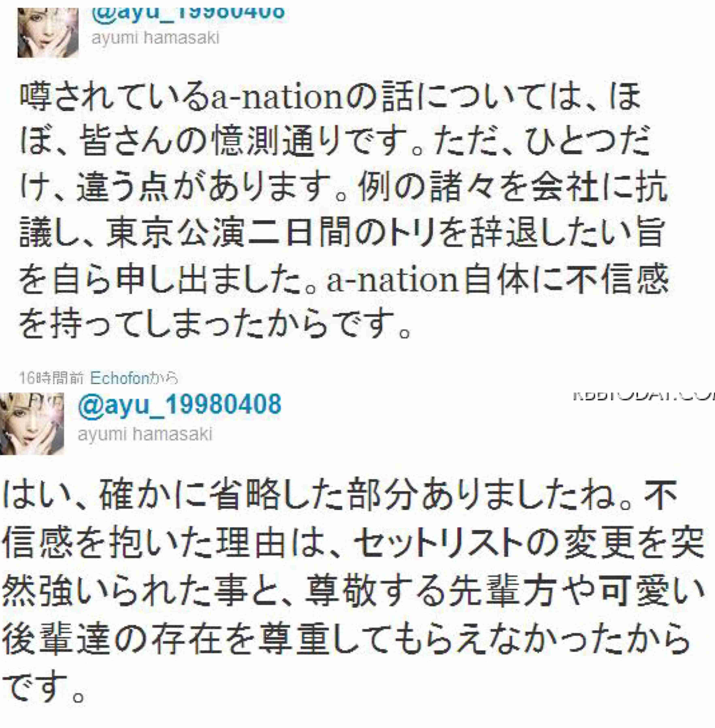Viewport: 715px width, 728px height.
Task: Select the lower 'ayumi hamasaki' display name
Action: (x=145, y=434)
